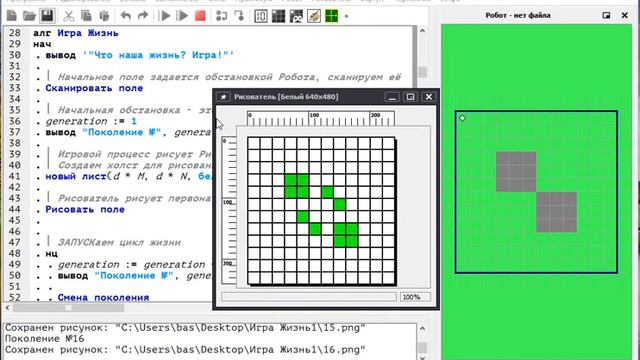Create a new program file

coord(12,16)
